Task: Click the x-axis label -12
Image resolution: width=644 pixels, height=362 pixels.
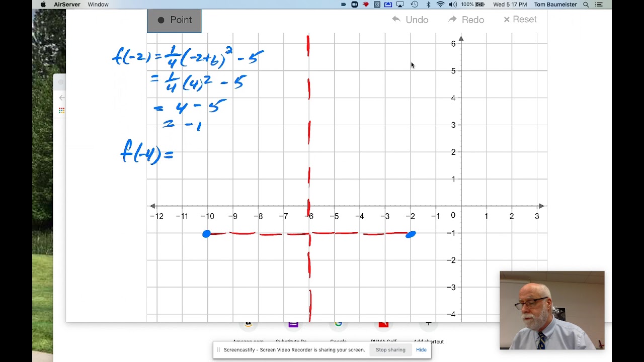Action: click(x=156, y=216)
